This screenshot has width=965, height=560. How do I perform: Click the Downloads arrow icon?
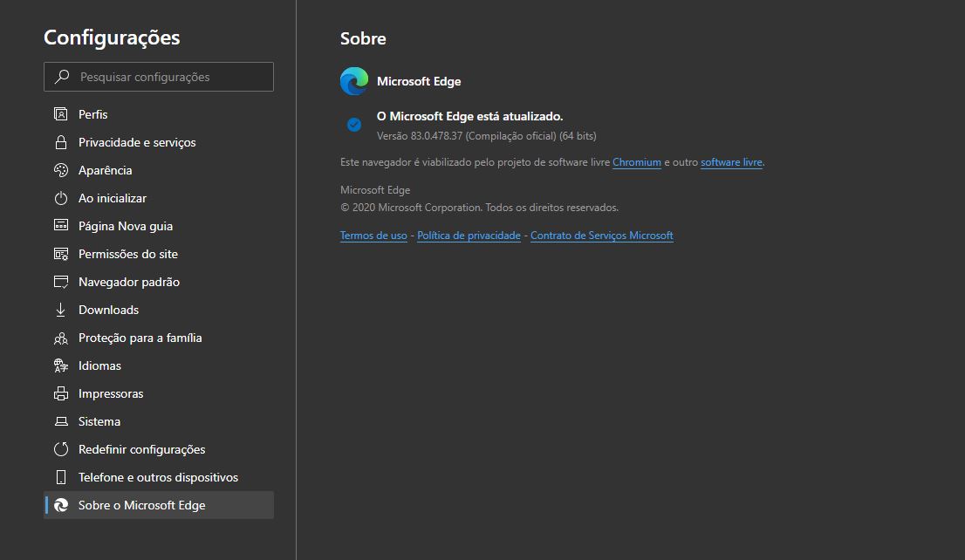[61, 310]
